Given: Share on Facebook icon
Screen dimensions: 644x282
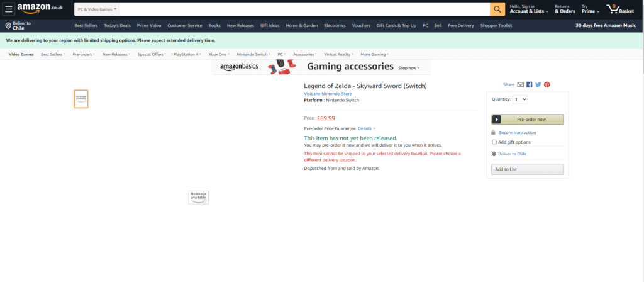Looking at the screenshot, I should coord(529,85).
